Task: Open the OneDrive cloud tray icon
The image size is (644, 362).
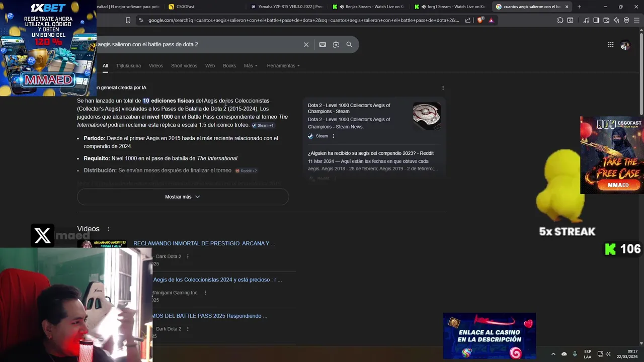Action: [564, 354]
